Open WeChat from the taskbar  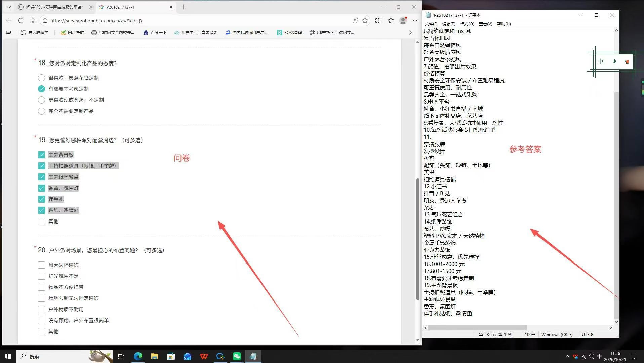pyautogui.click(x=237, y=356)
